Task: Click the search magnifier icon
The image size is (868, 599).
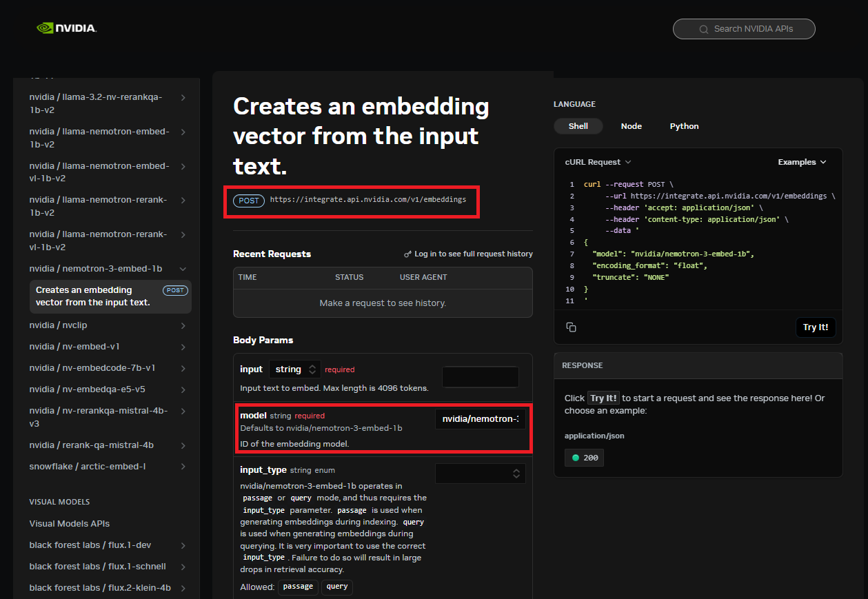Action: pos(703,29)
